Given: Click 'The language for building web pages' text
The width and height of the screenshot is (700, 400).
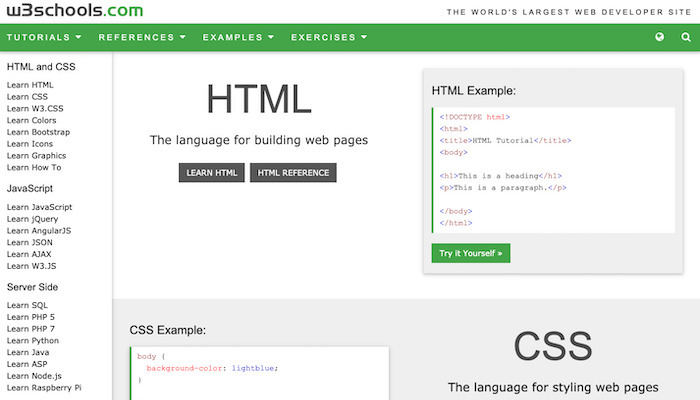Looking at the screenshot, I should [259, 140].
